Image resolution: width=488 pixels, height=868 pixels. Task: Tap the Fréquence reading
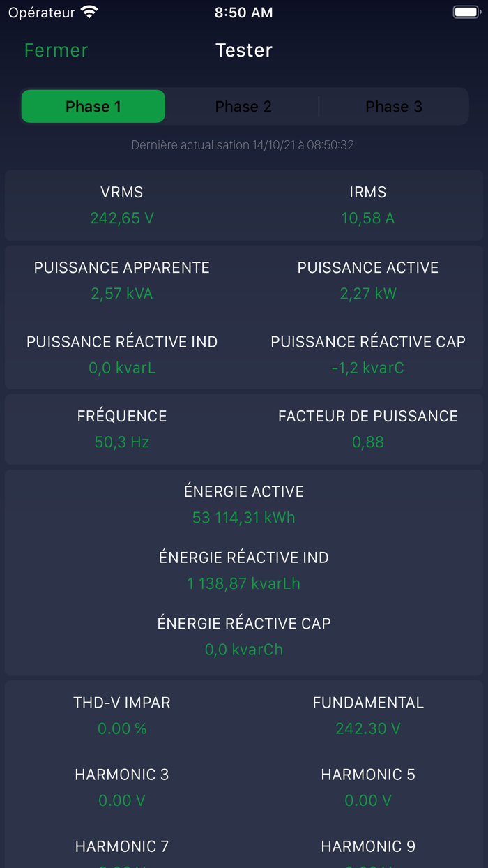coord(122,442)
